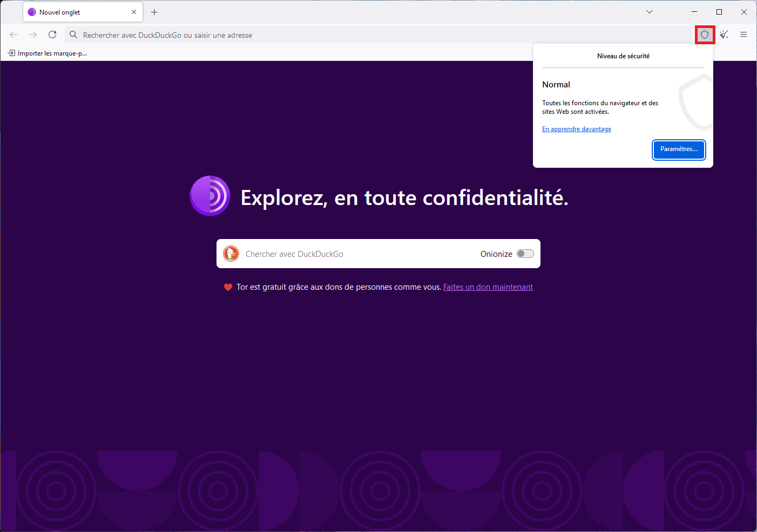Click the DuckDuckGo duck logo
The image size is (757, 532).
[x=231, y=254]
